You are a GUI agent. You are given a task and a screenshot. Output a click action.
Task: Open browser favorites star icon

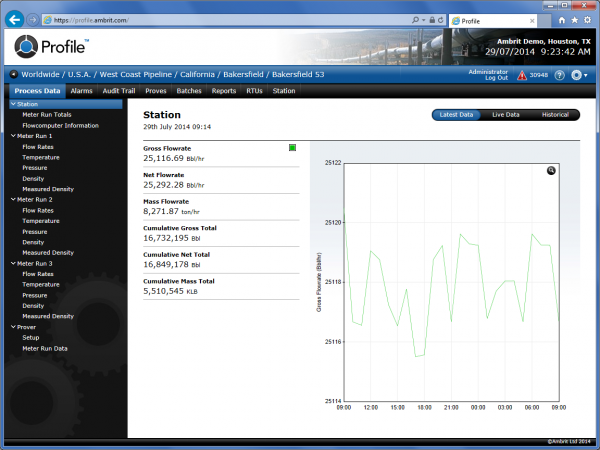(575, 20)
